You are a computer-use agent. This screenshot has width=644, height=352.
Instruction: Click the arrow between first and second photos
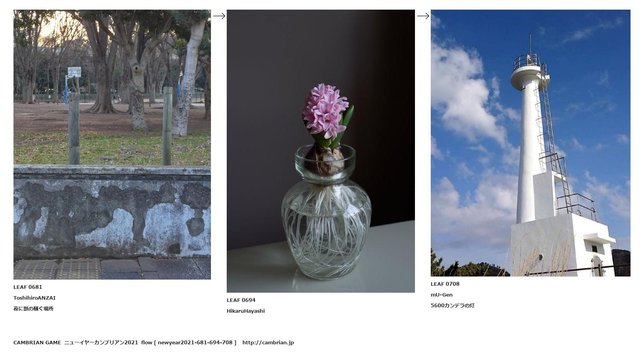pyautogui.click(x=219, y=16)
